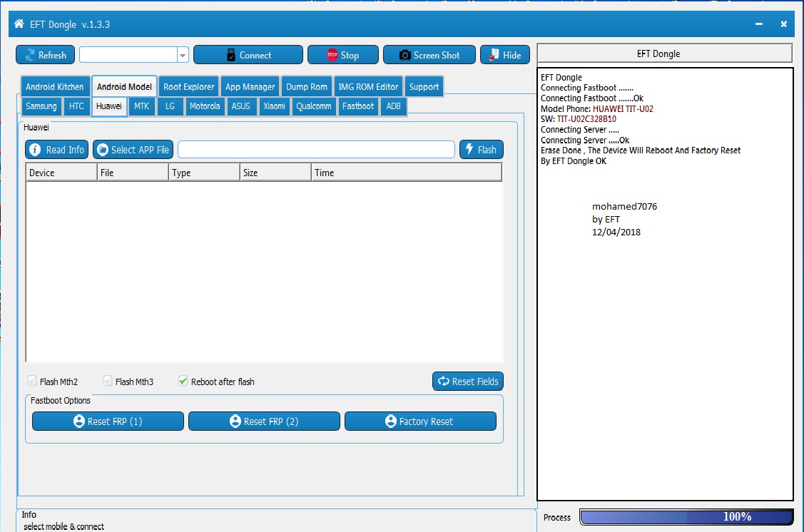Viewport: 804px width, 532px height.
Task: Click the Read Info button
Action: pyautogui.click(x=57, y=150)
